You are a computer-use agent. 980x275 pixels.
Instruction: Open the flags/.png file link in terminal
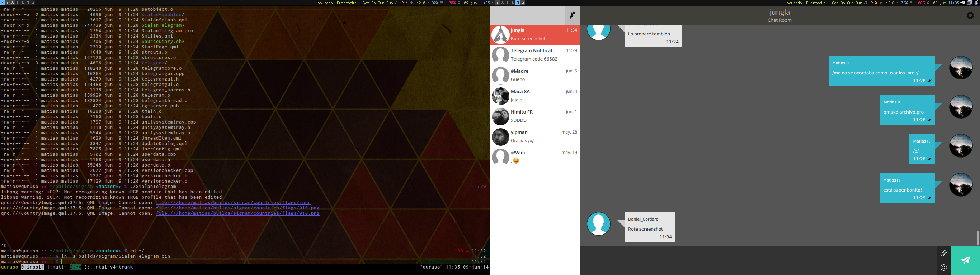click(x=233, y=203)
